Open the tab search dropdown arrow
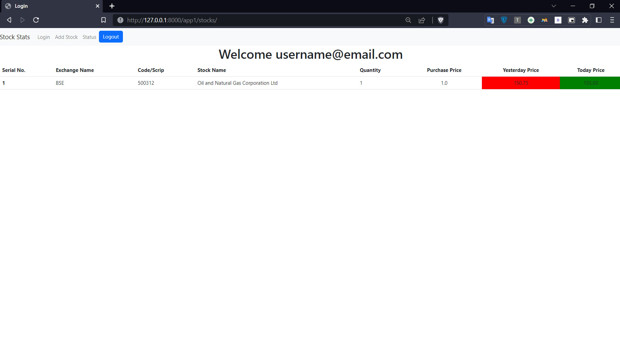 point(553,6)
